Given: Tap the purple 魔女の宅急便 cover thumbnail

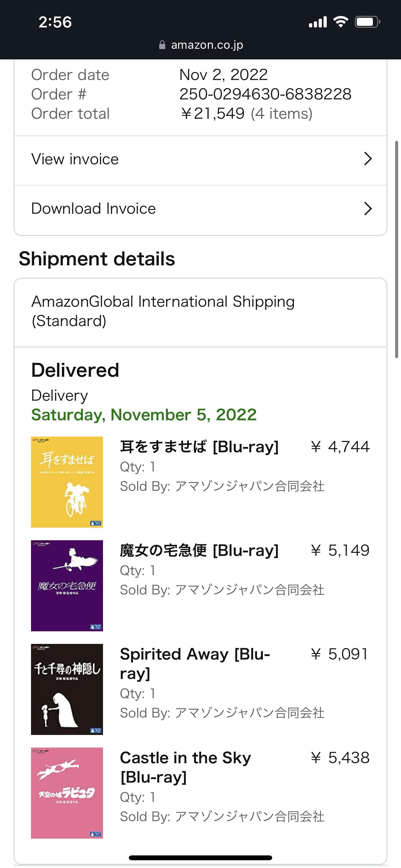Looking at the screenshot, I should click(x=67, y=586).
